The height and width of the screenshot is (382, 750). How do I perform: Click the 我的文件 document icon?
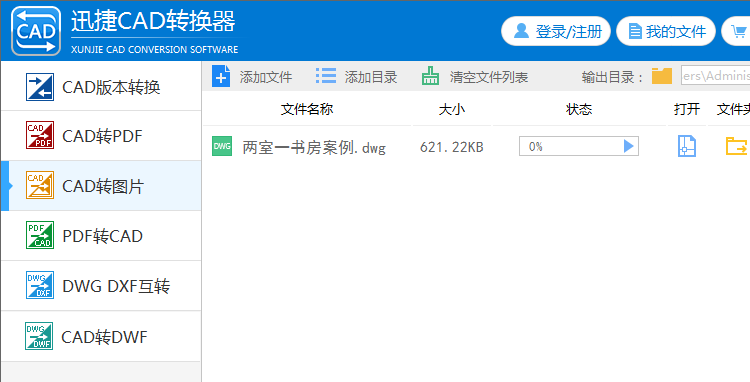click(635, 32)
